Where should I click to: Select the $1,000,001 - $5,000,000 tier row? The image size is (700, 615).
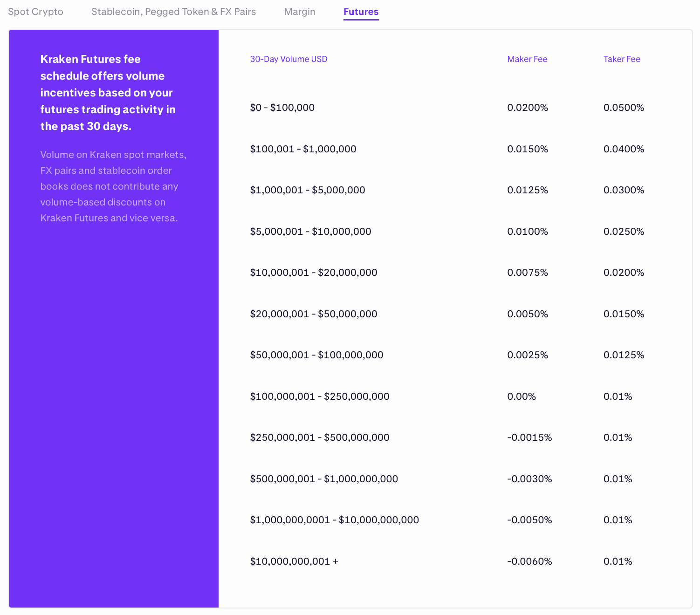308,190
